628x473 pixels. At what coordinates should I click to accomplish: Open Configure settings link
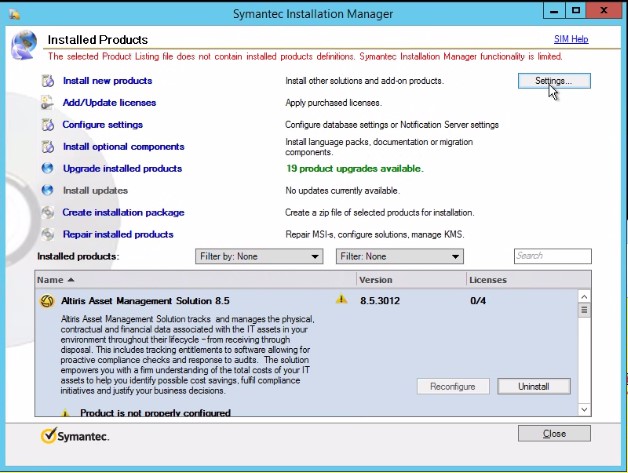click(x=103, y=125)
